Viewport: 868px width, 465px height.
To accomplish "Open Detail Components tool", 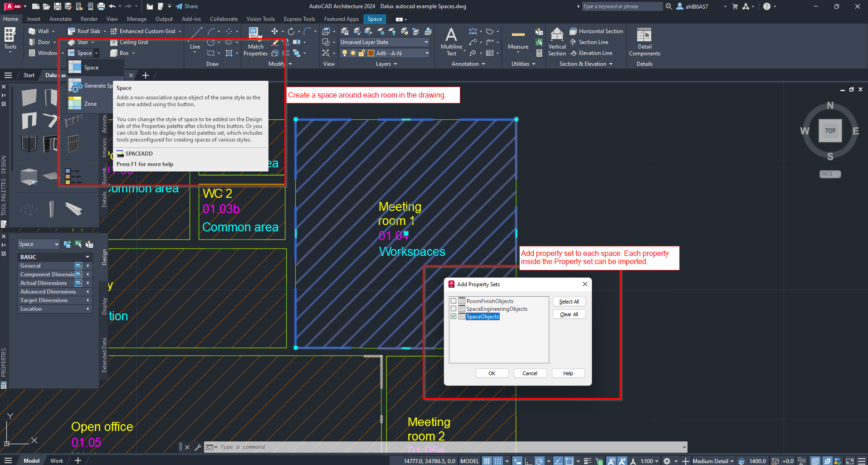I will (644, 35).
